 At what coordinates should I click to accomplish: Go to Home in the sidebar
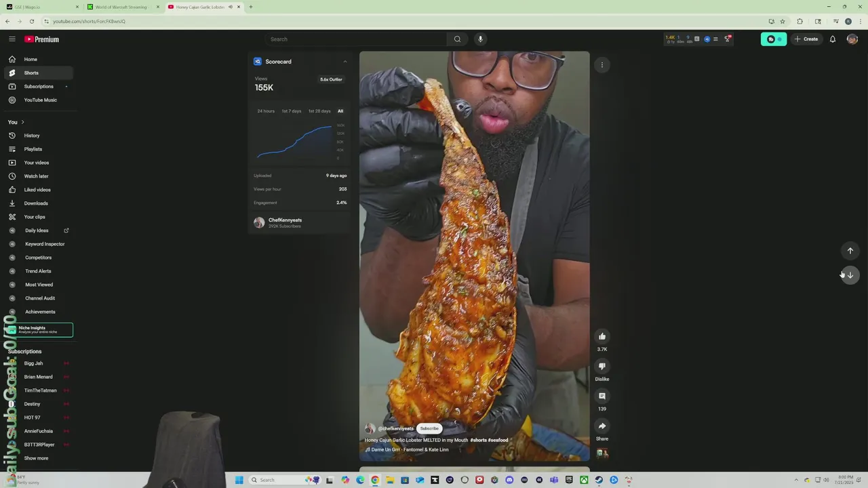point(38,60)
